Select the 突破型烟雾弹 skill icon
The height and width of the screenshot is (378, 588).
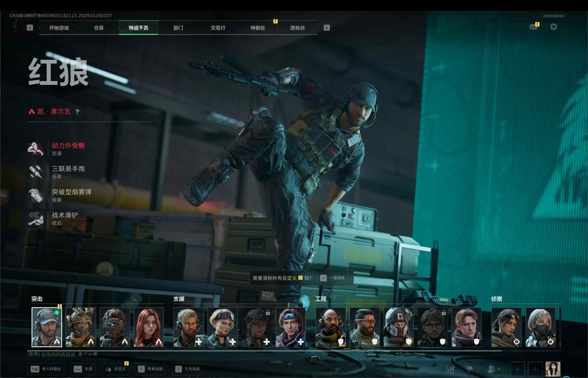(35, 196)
